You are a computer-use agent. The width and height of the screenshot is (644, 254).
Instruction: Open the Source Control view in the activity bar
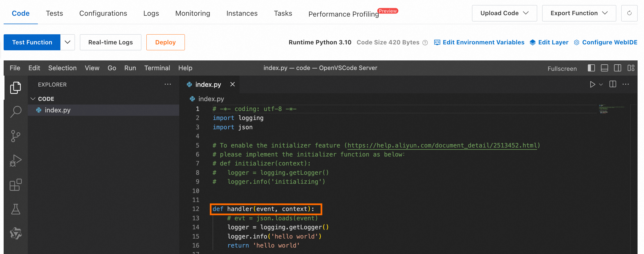tap(16, 136)
